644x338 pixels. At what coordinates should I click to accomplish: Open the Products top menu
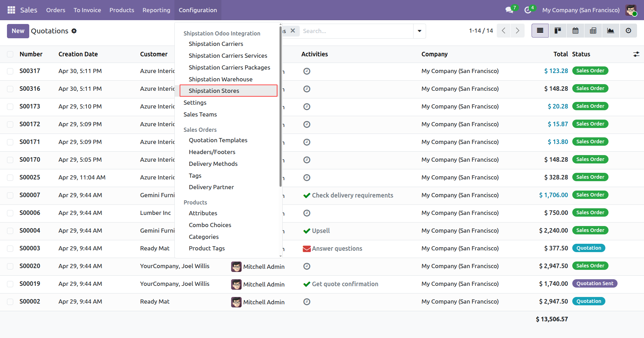tap(122, 10)
